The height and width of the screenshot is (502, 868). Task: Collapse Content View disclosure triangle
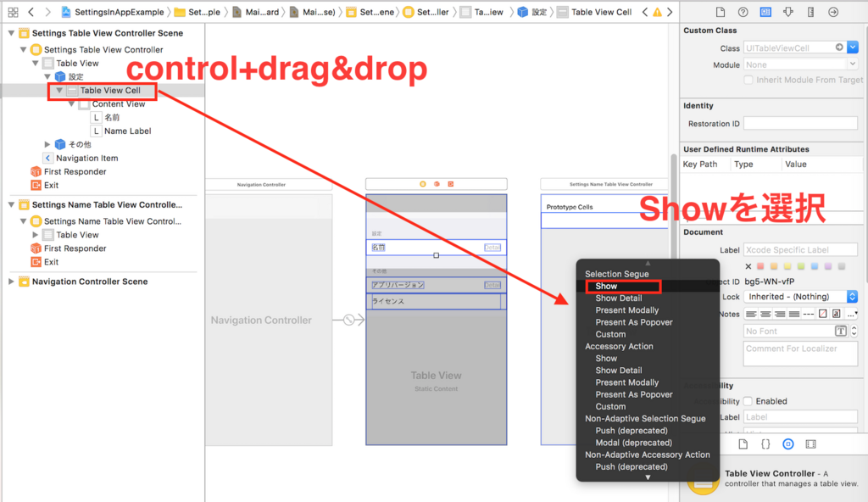coord(71,103)
